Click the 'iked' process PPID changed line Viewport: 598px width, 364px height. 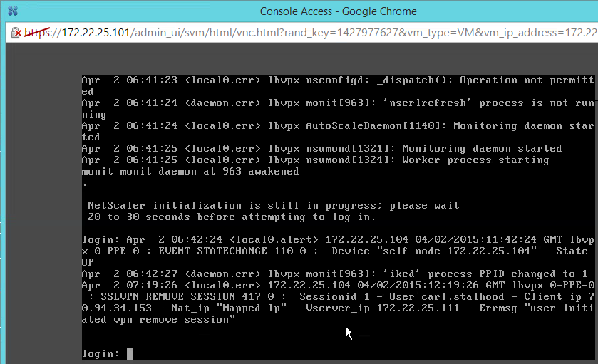pyautogui.click(x=335, y=274)
